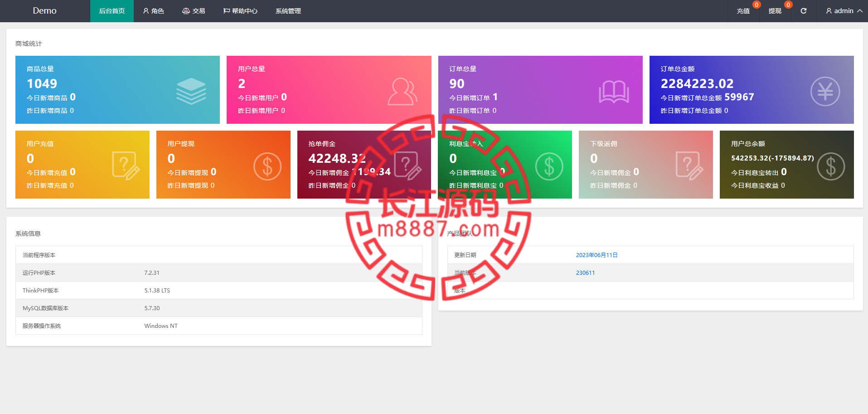Click the scales icon beside 交易

click(x=186, y=11)
